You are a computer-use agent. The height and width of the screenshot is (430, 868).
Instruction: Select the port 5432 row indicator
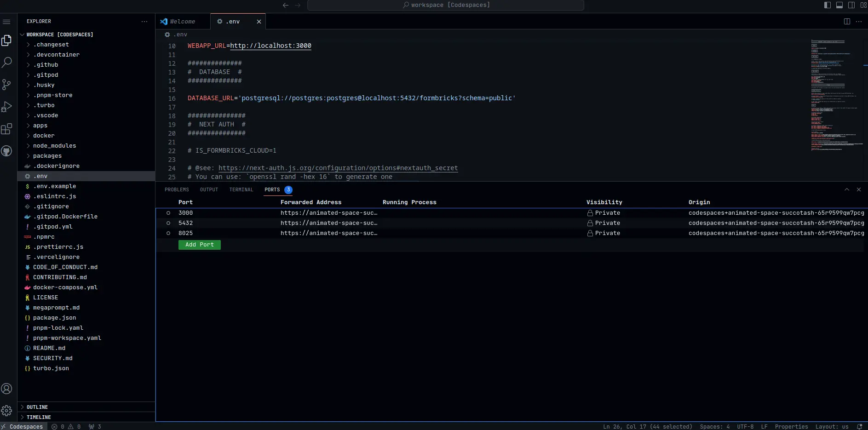(x=168, y=223)
